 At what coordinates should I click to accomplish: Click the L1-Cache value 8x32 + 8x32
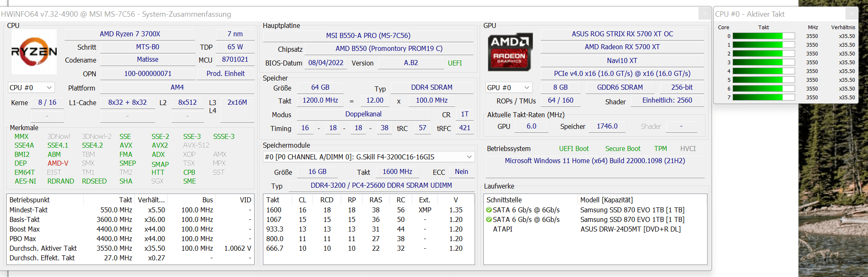tap(128, 103)
